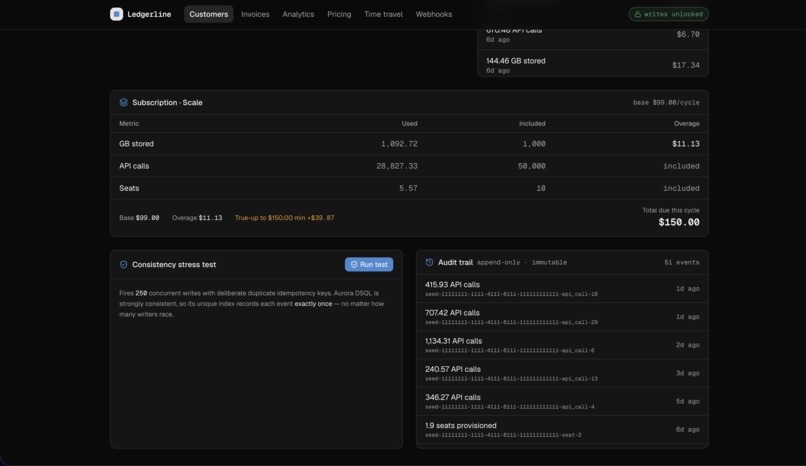Screen dimensions: 806x466
Task: Click the Ledgerline brand name
Action: [x=149, y=14]
